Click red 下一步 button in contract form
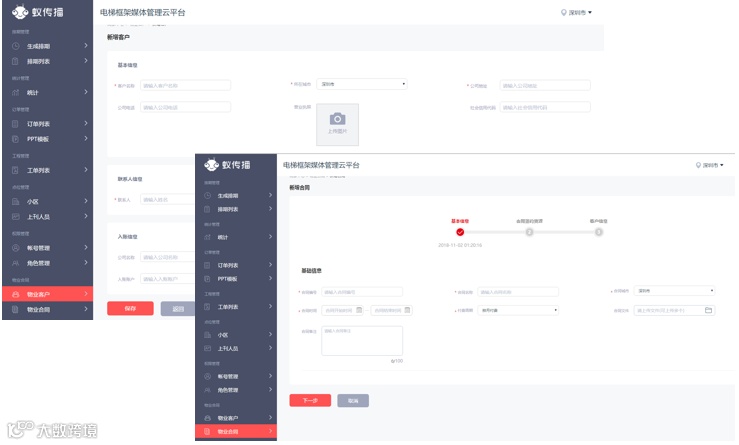The height and width of the screenshot is (445, 739). [x=310, y=400]
